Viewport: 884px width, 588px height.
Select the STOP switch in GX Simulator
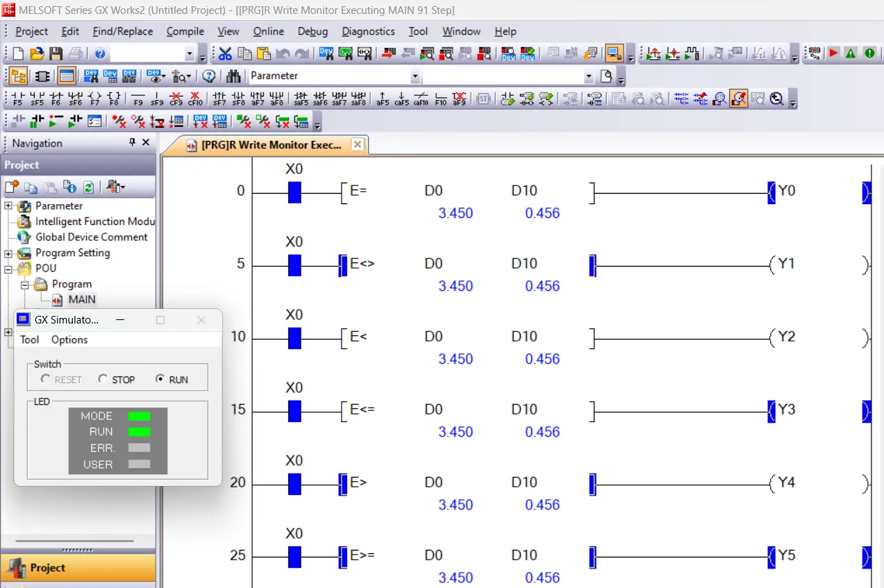coord(103,379)
